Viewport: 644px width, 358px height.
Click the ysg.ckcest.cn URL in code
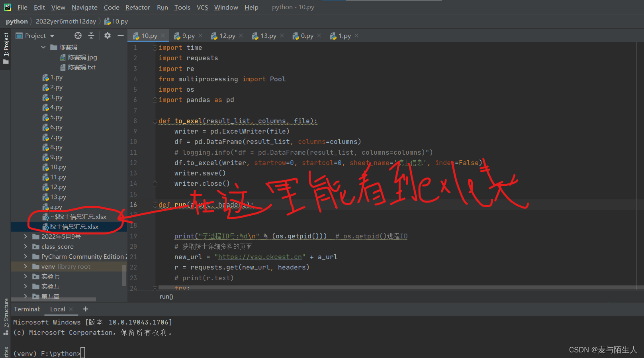pyautogui.click(x=260, y=257)
